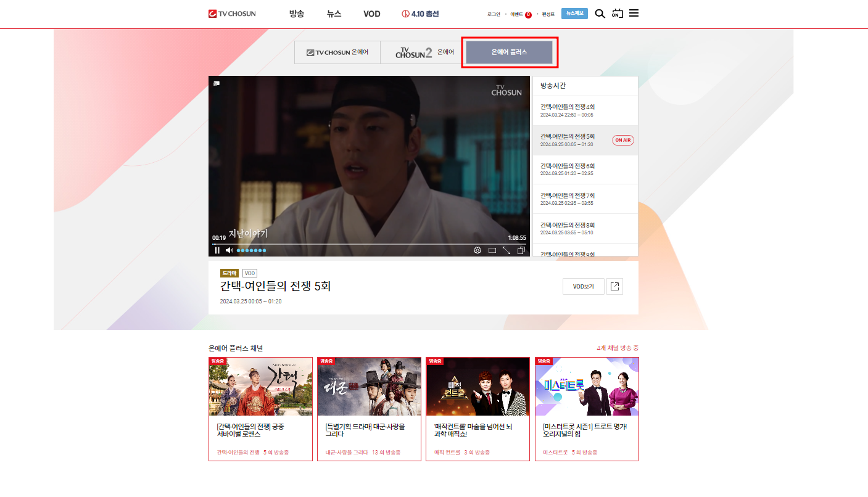
Task: Click the ON AIR badge in schedule
Action: [x=623, y=140]
